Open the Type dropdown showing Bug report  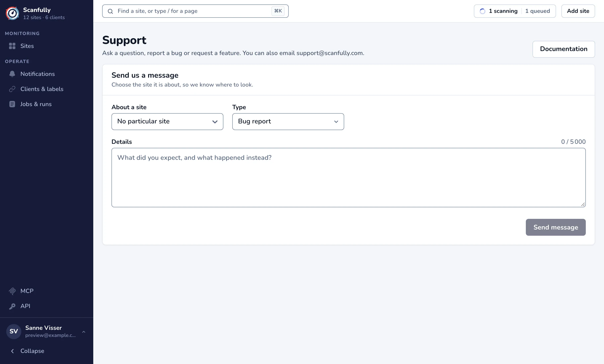point(288,121)
